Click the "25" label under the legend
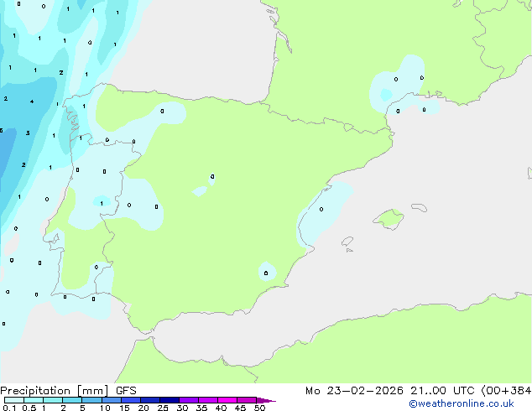The width and height of the screenshot is (532, 411). (x=163, y=408)
